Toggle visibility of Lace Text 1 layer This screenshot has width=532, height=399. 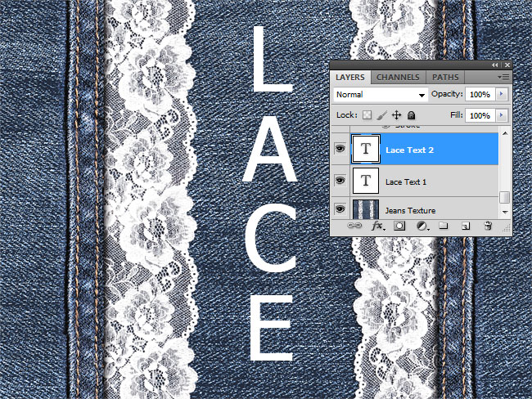point(340,181)
